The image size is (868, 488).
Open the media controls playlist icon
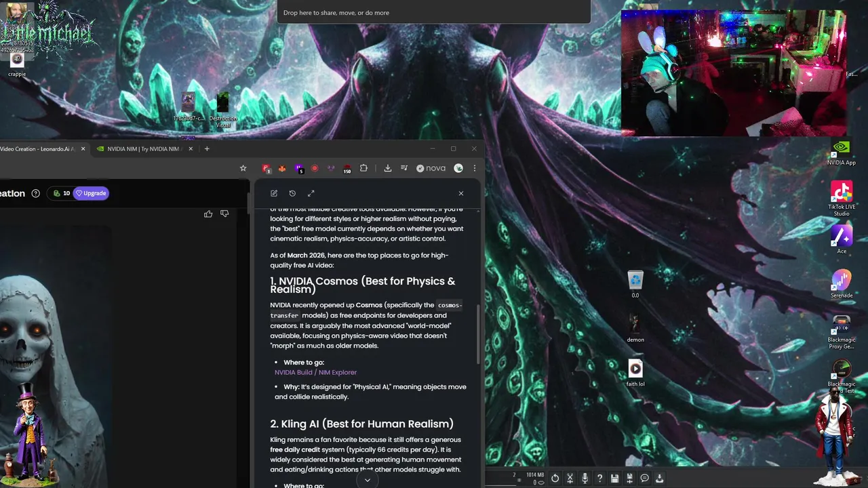(404, 168)
